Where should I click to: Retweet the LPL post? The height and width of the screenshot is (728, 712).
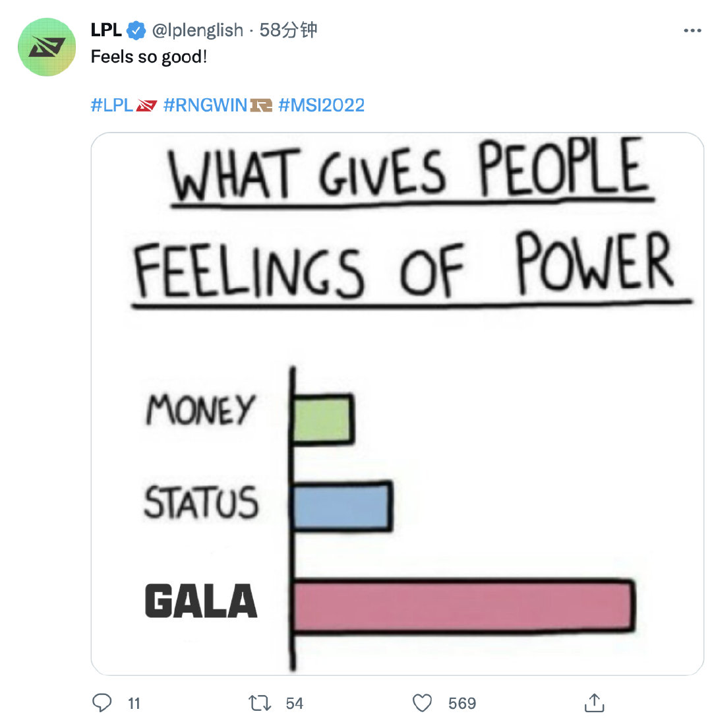click(x=260, y=703)
